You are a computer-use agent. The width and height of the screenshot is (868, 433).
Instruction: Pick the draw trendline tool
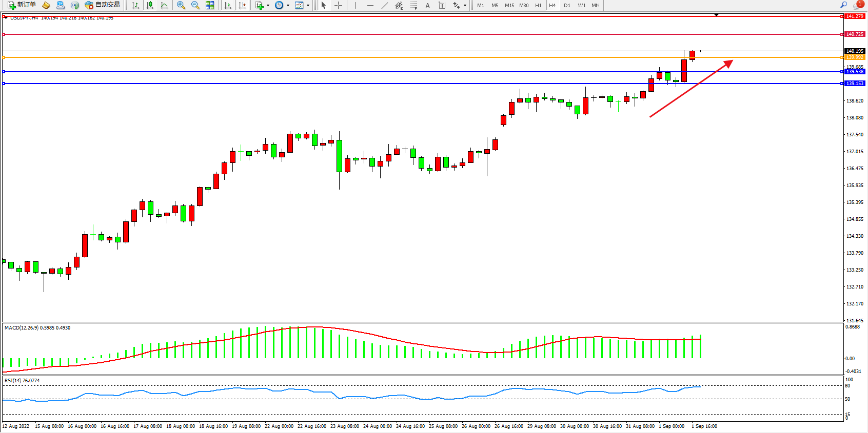[x=384, y=5]
